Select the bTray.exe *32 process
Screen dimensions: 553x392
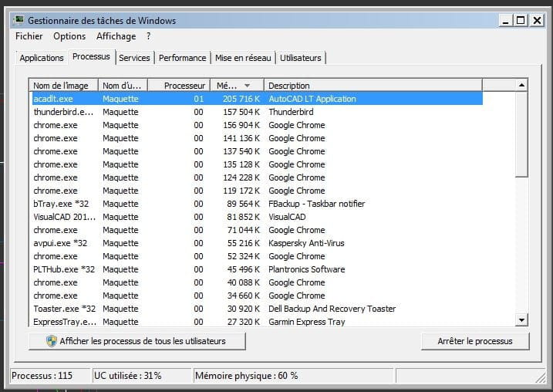pyautogui.click(x=258, y=204)
